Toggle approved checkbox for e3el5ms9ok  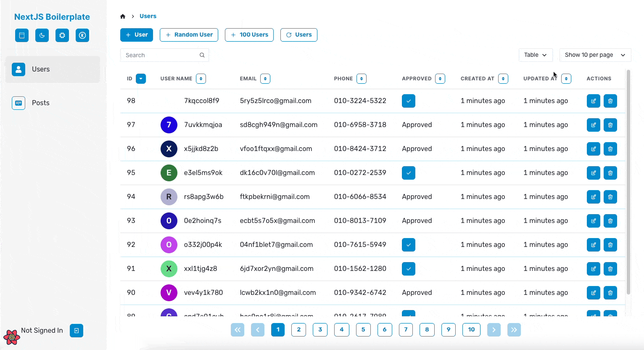409,173
